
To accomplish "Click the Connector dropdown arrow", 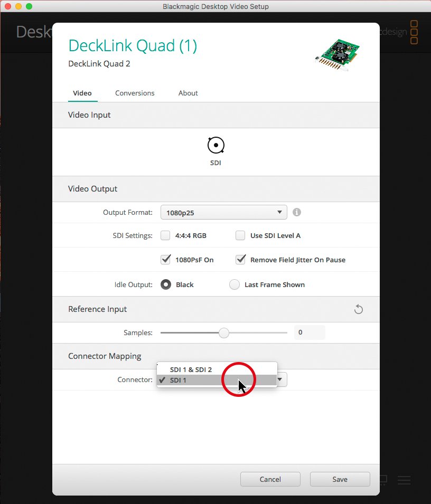I will (280, 379).
